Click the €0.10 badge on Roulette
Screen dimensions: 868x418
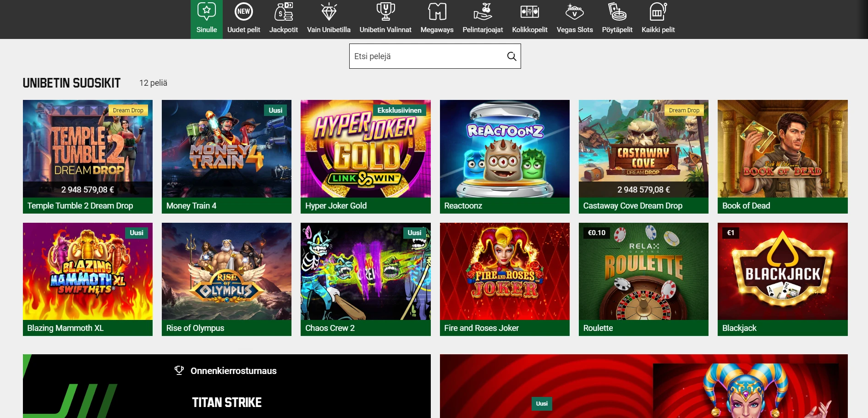[x=597, y=233]
